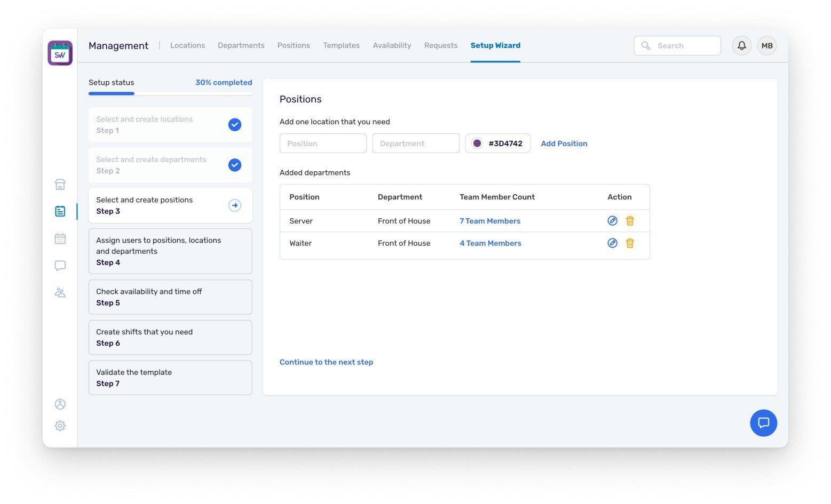831x504 pixels.
Task: Switch to the Departments tab
Action: click(x=241, y=45)
